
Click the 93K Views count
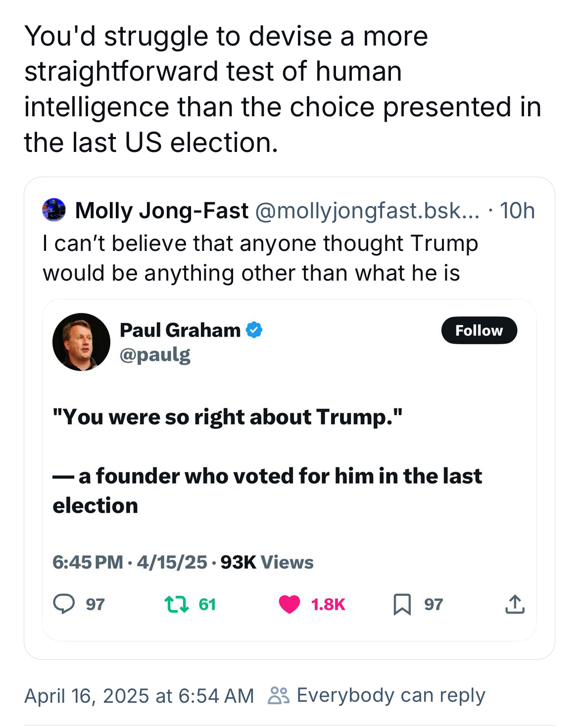click(267, 562)
